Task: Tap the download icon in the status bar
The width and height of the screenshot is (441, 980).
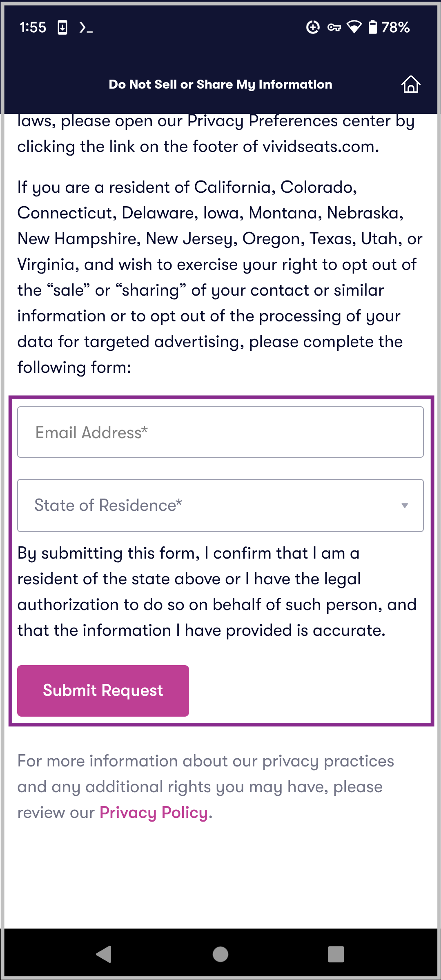Action: click(62, 27)
